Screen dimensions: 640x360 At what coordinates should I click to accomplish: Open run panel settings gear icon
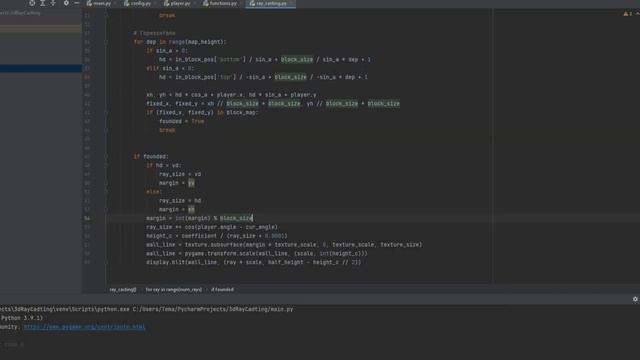(x=635, y=299)
